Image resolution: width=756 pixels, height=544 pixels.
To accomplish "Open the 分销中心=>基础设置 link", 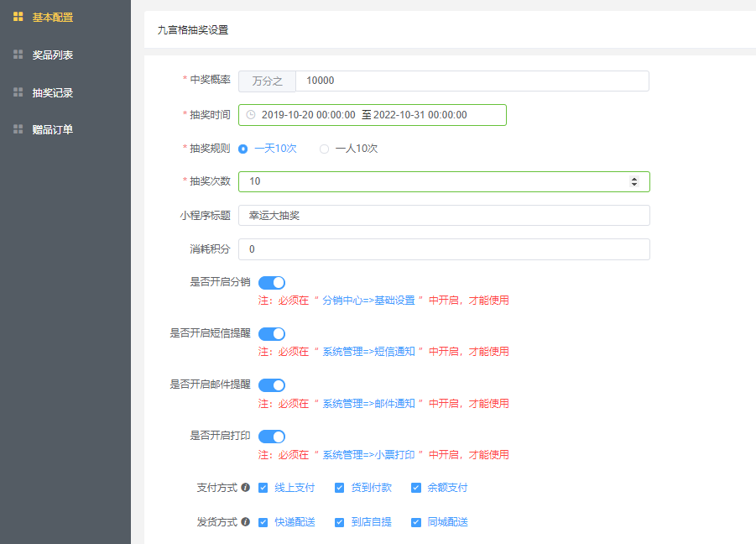I will point(368,301).
